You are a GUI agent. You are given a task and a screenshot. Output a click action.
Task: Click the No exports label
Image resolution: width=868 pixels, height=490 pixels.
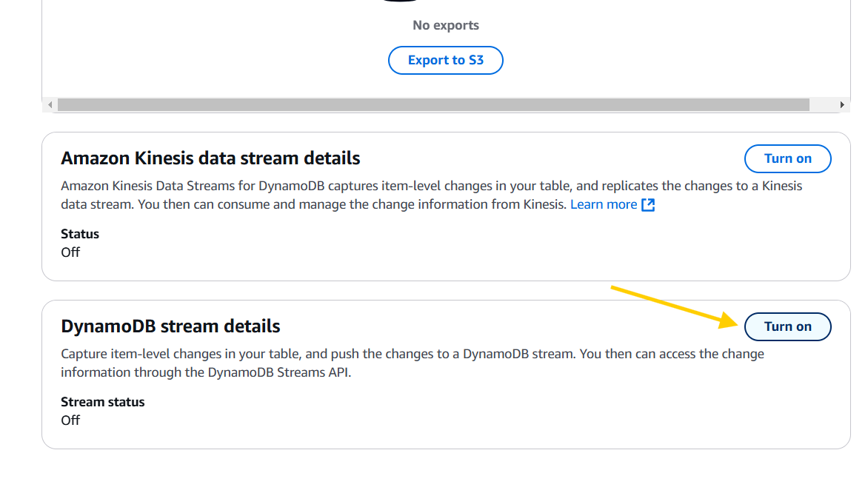(445, 24)
